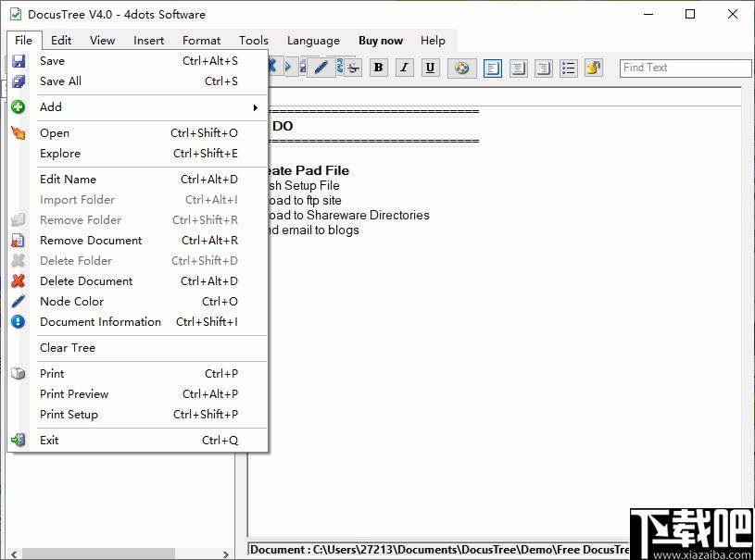Image resolution: width=755 pixels, height=560 pixels.
Task: Expand the Add submenu arrow
Action: click(256, 107)
